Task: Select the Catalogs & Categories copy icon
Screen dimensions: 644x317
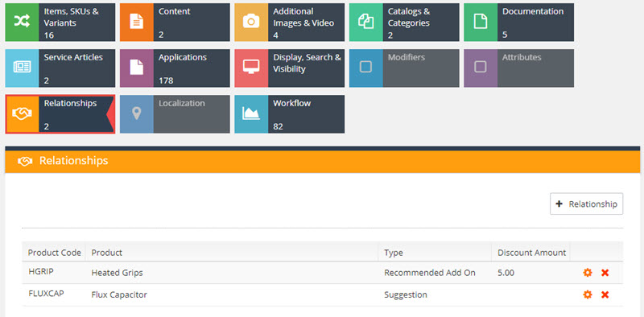Action: pos(365,23)
